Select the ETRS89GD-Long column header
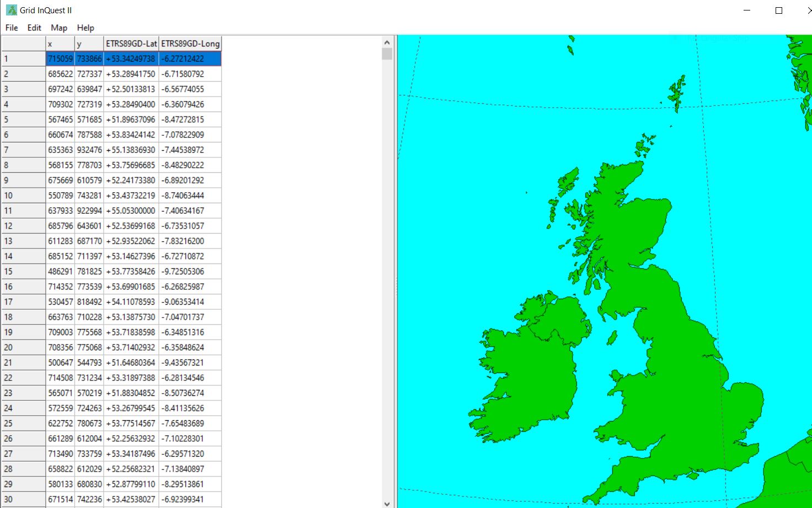 point(190,44)
